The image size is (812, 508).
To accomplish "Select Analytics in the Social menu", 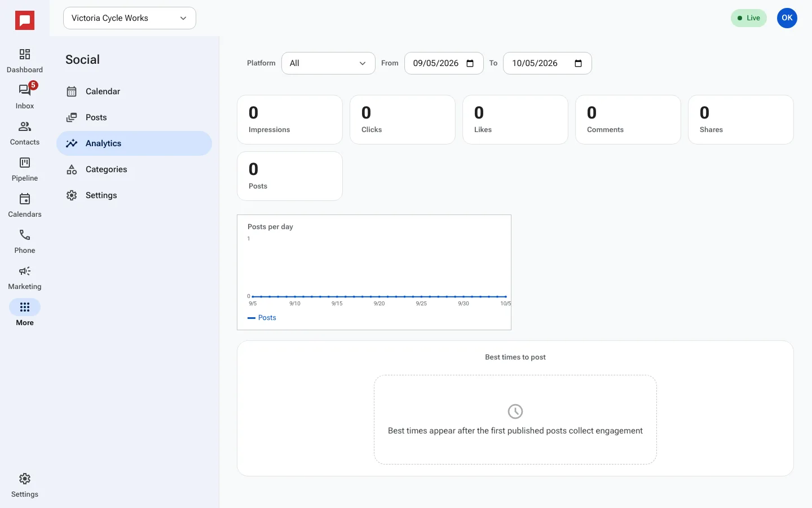I will (x=134, y=143).
